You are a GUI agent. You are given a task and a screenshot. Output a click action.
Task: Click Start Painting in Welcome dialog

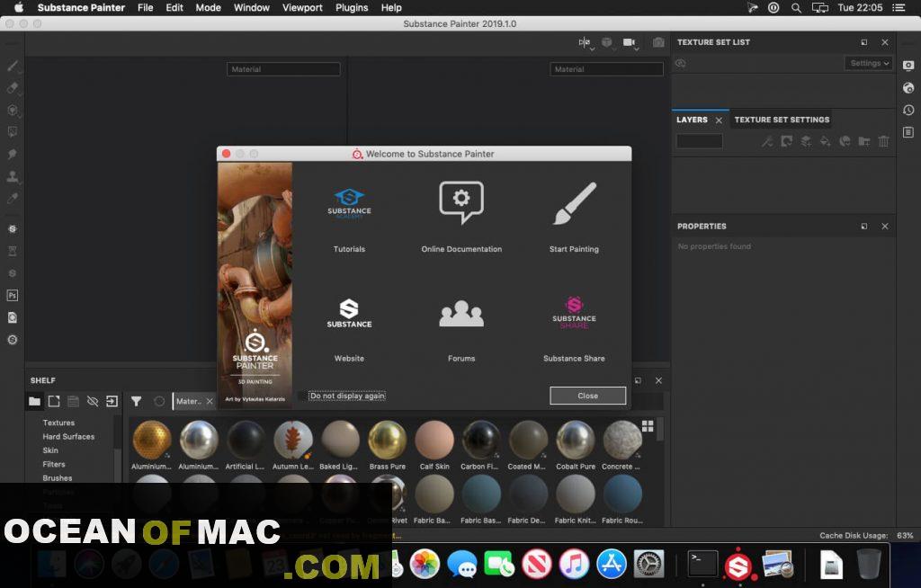point(574,218)
